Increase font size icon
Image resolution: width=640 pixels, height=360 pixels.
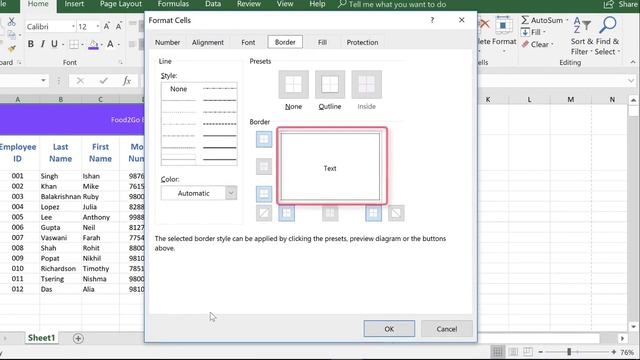[x=107, y=27]
